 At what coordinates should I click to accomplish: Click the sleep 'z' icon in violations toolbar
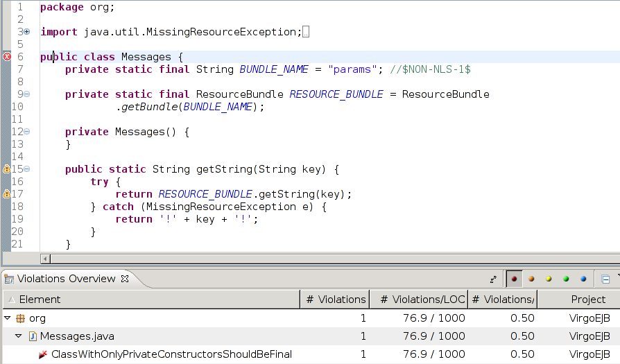493,279
